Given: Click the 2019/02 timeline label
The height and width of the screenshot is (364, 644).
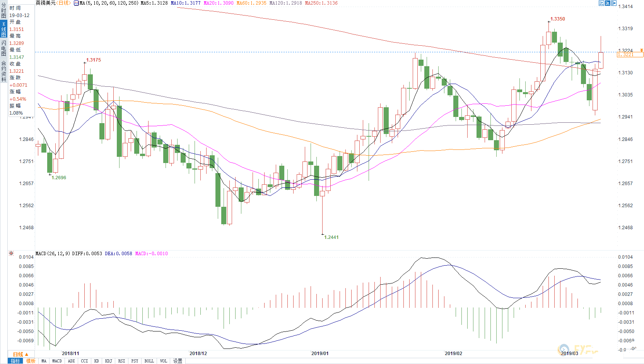Looking at the screenshot, I should click(x=453, y=354).
